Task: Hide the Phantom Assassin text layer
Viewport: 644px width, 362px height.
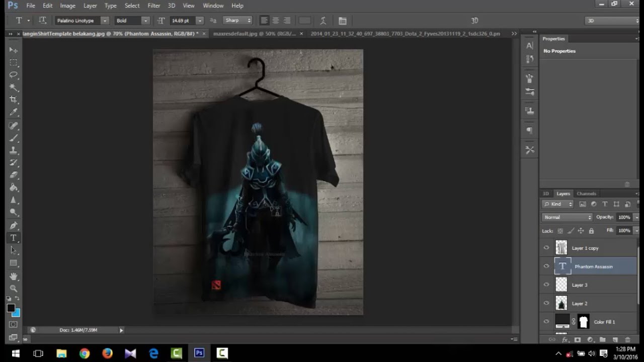Action: 546,266
